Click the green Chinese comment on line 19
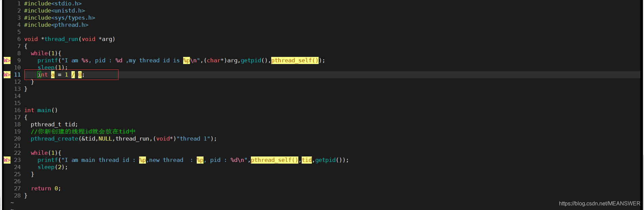This screenshot has height=210, width=644. (x=83, y=131)
